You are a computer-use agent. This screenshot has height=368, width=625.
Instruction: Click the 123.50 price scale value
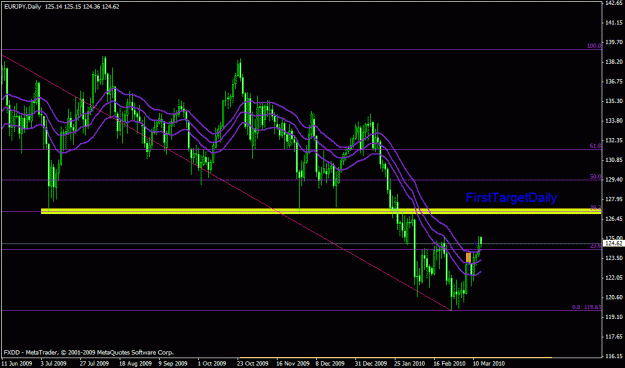[614, 258]
